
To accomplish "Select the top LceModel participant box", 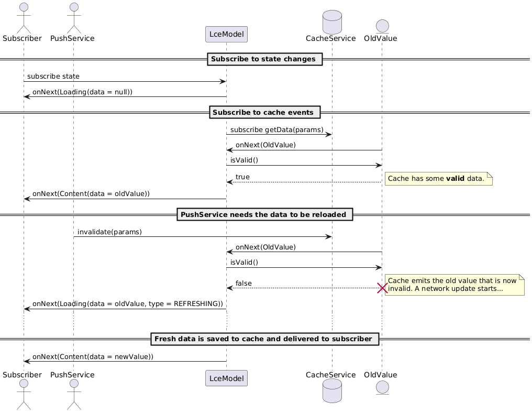I will tap(226, 34).
